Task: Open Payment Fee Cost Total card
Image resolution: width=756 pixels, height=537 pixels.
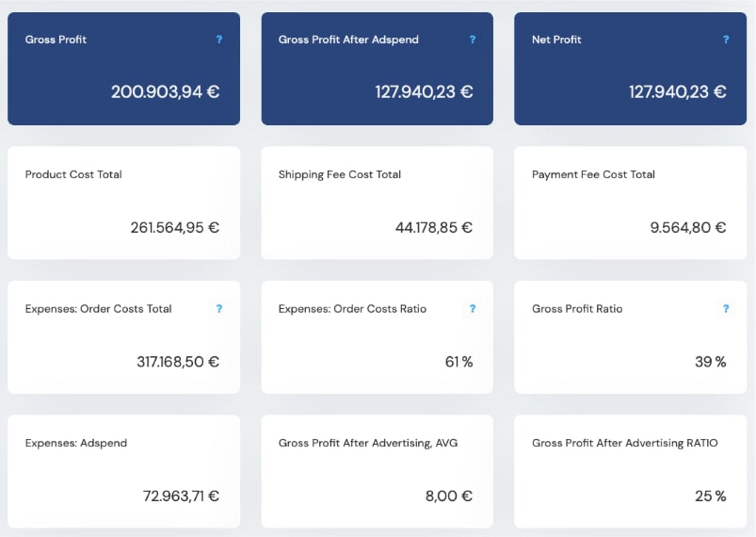Action: (x=630, y=203)
